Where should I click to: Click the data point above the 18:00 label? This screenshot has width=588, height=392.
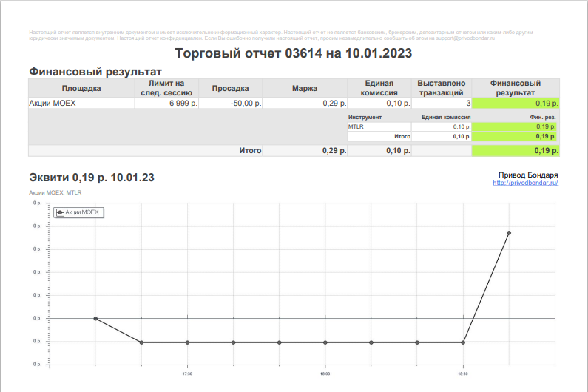[x=325, y=342]
